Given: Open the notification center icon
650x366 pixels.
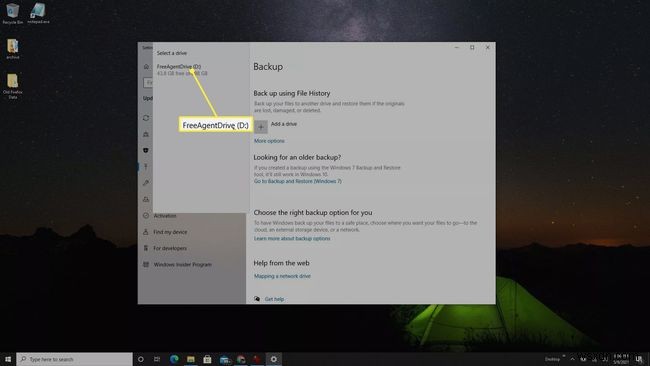Looking at the screenshot, I should click(639, 359).
